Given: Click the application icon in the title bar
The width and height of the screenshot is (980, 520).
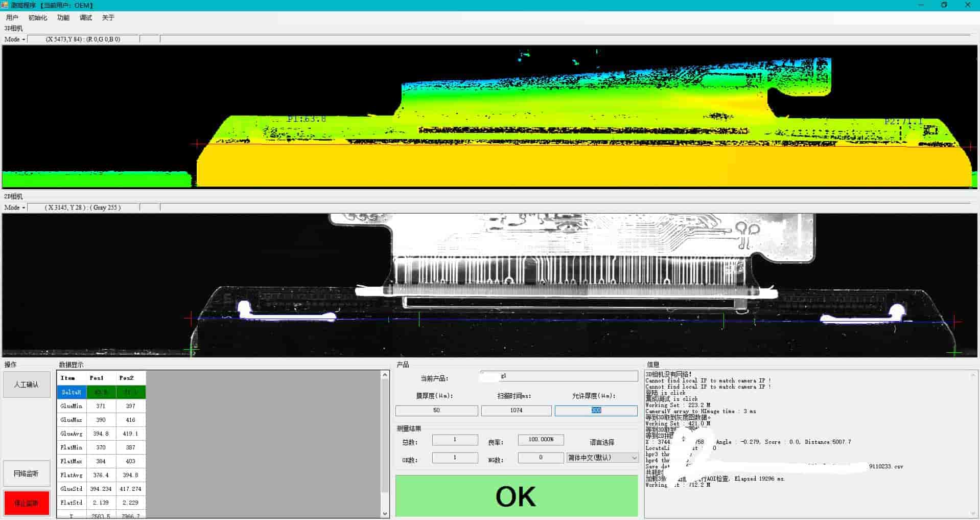Looking at the screenshot, I should tap(5, 5).
